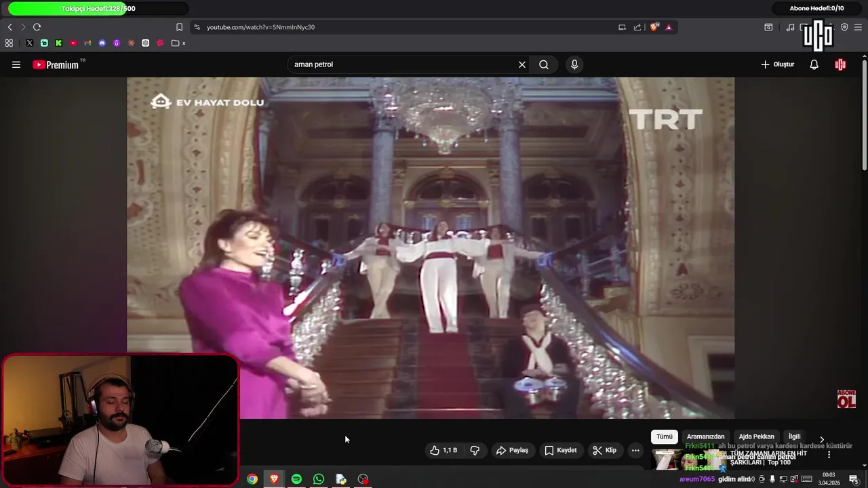Click the page vertical scrollbar
868x488 pixels.
tap(865, 115)
